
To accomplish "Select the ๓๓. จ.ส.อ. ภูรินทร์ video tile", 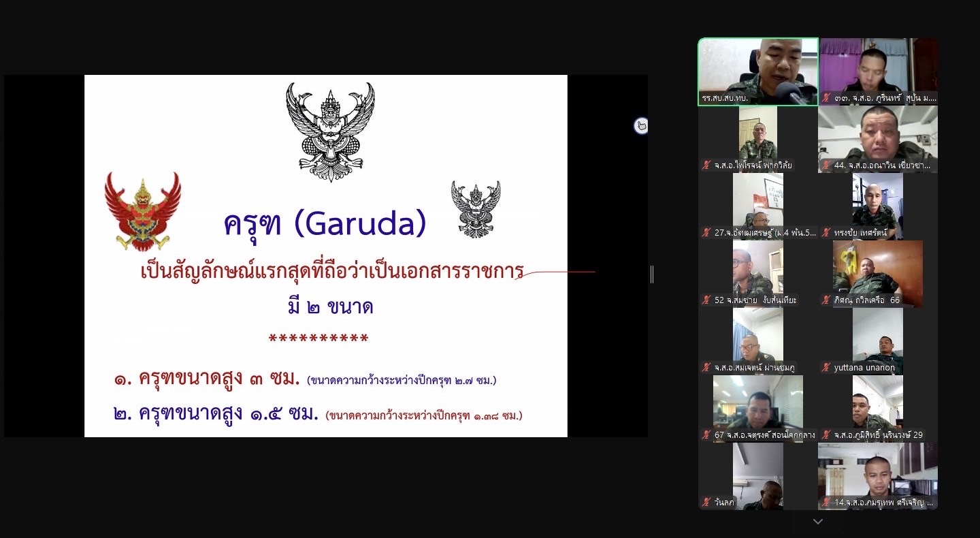I will (x=878, y=72).
